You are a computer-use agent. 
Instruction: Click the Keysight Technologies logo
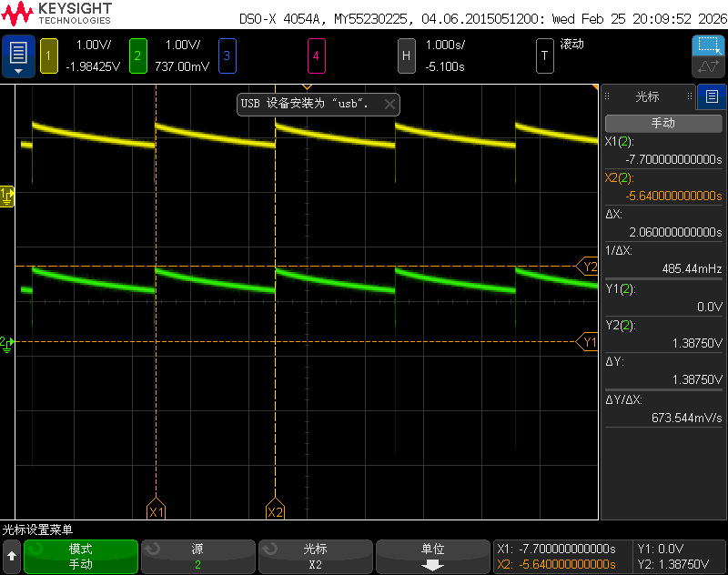tap(56, 14)
